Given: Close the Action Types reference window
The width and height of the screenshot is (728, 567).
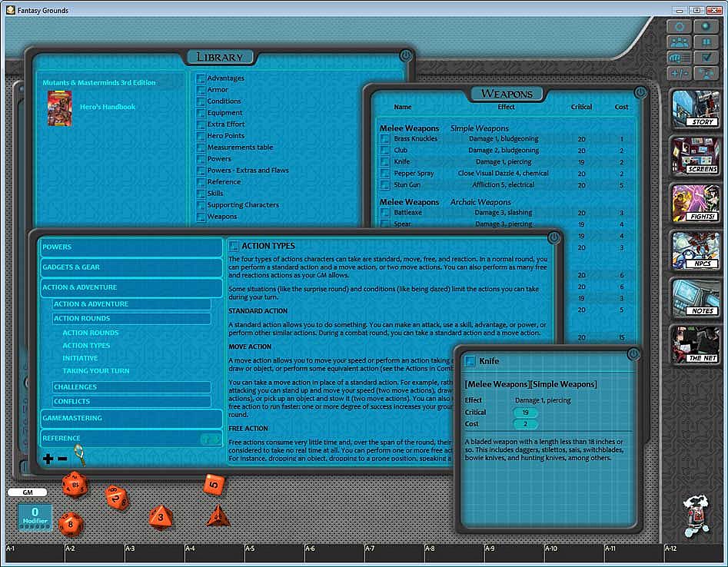Looking at the screenshot, I should coord(554,237).
